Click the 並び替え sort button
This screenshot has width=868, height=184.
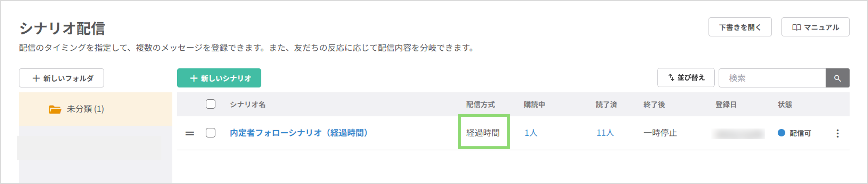coord(686,78)
